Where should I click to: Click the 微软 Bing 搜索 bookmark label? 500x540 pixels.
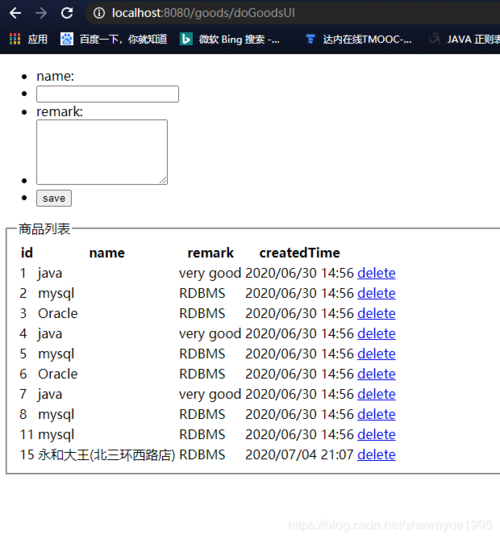pos(239,39)
